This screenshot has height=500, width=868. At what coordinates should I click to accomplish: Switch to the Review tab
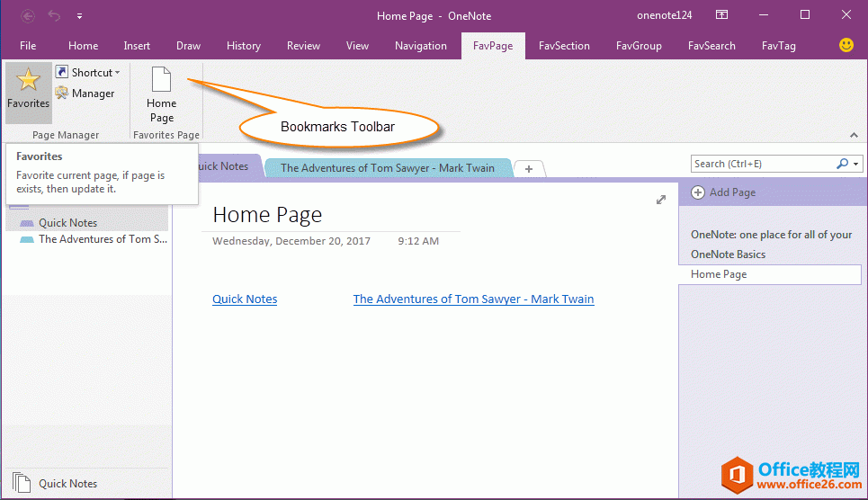click(303, 46)
